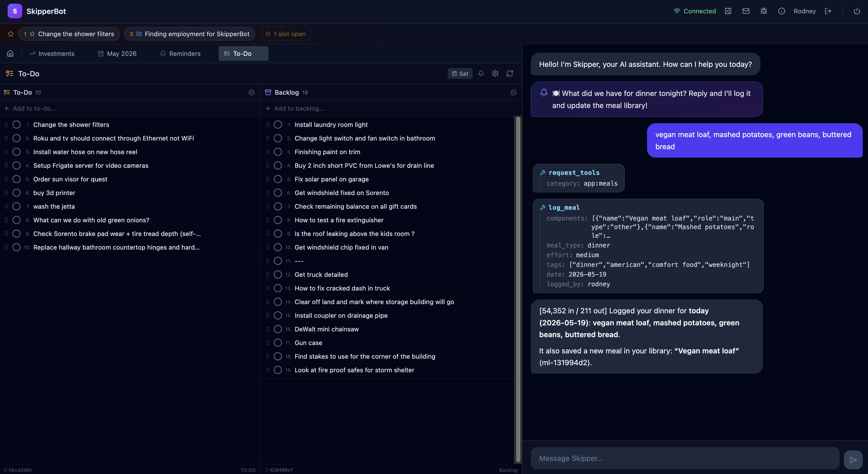Grab drag handle of Gun case
Viewport: 868px width, 474px height.
point(268,343)
